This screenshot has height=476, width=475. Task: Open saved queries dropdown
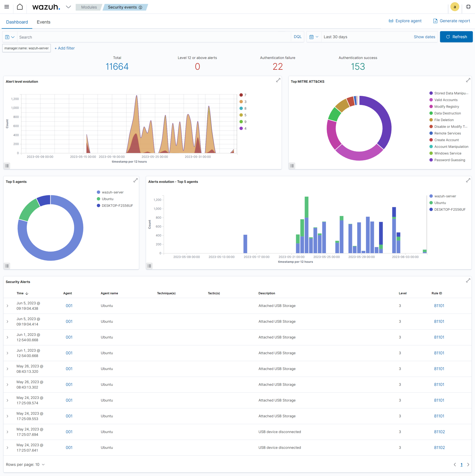[10, 37]
